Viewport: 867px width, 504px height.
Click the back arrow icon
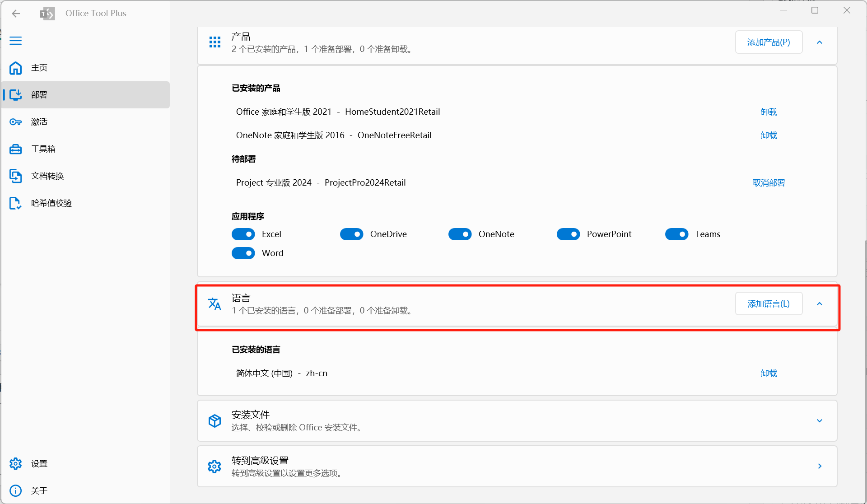(x=16, y=14)
